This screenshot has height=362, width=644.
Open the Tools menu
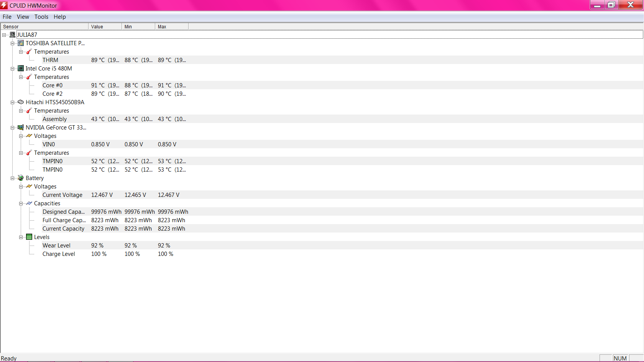[x=41, y=17]
